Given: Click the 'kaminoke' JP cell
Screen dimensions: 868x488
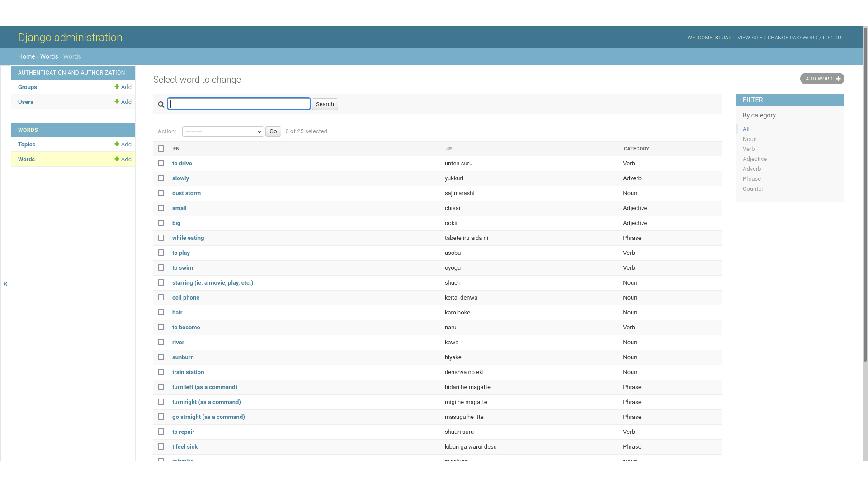Looking at the screenshot, I should pyautogui.click(x=458, y=312).
